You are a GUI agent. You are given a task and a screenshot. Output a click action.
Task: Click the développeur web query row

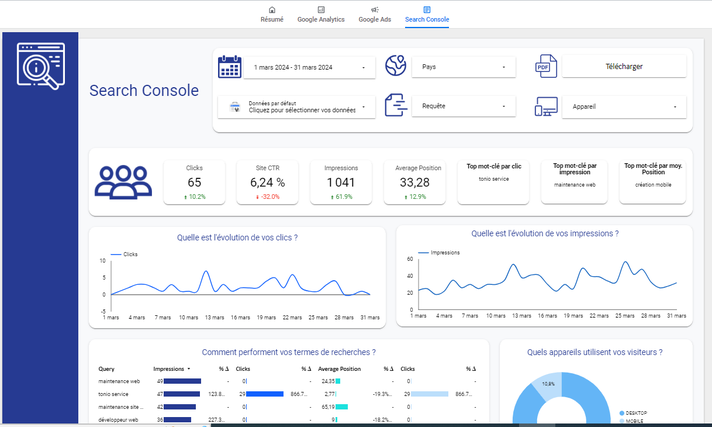point(287,420)
